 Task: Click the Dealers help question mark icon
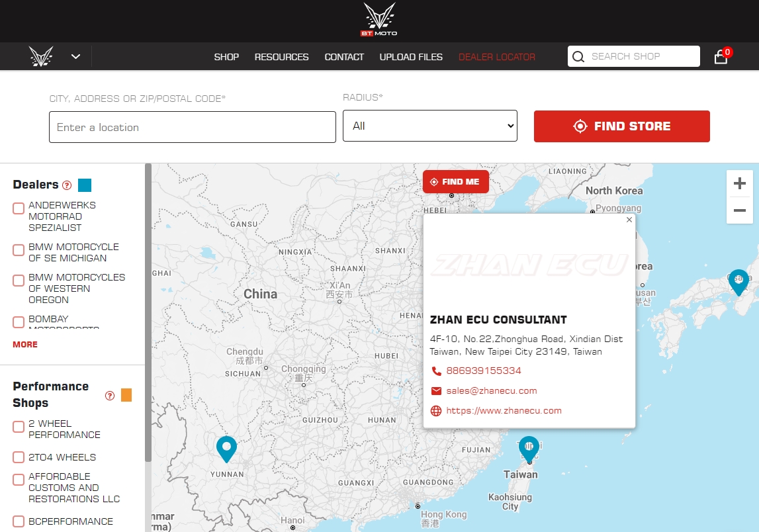pos(67,185)
